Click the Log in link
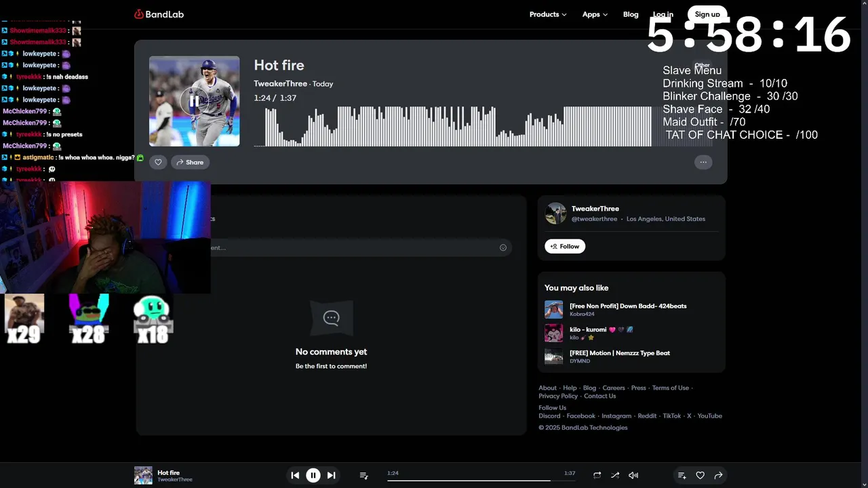This screenshot has height=488, width=868. (663, 14)
